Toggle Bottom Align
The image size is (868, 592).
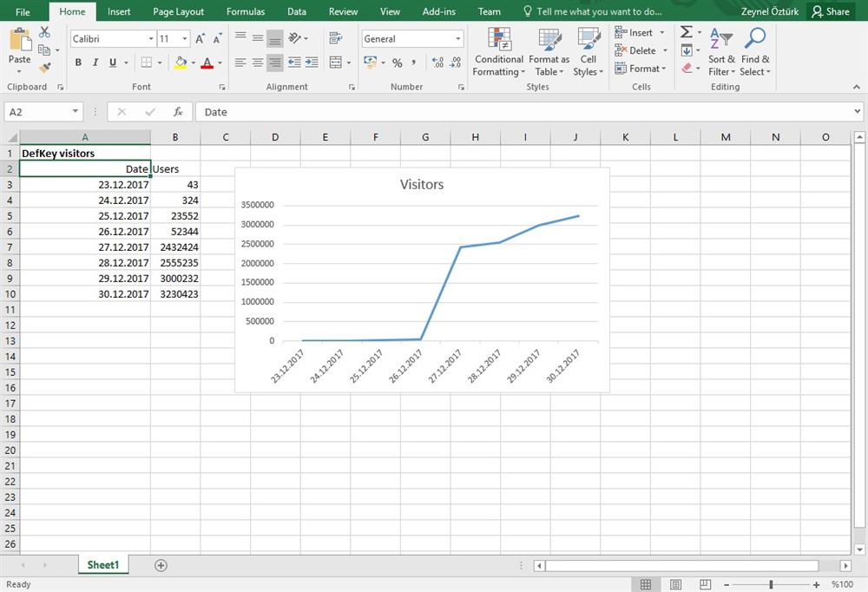pos(275,39)
